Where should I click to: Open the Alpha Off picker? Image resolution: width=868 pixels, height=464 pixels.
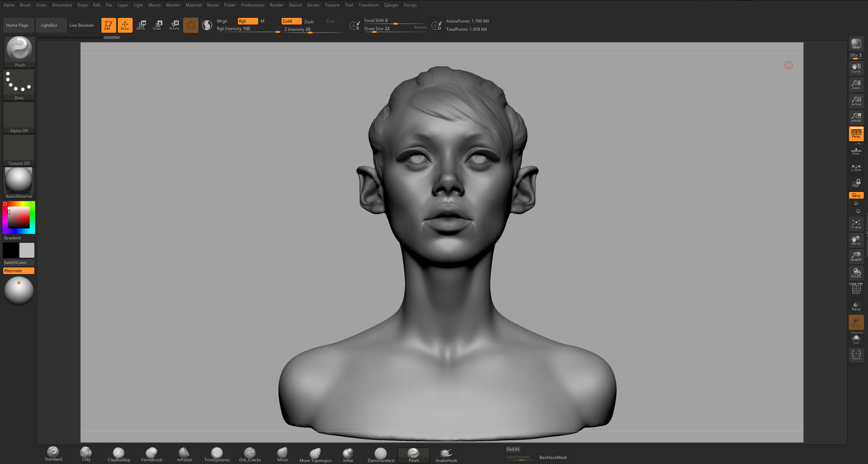point(19,117)
